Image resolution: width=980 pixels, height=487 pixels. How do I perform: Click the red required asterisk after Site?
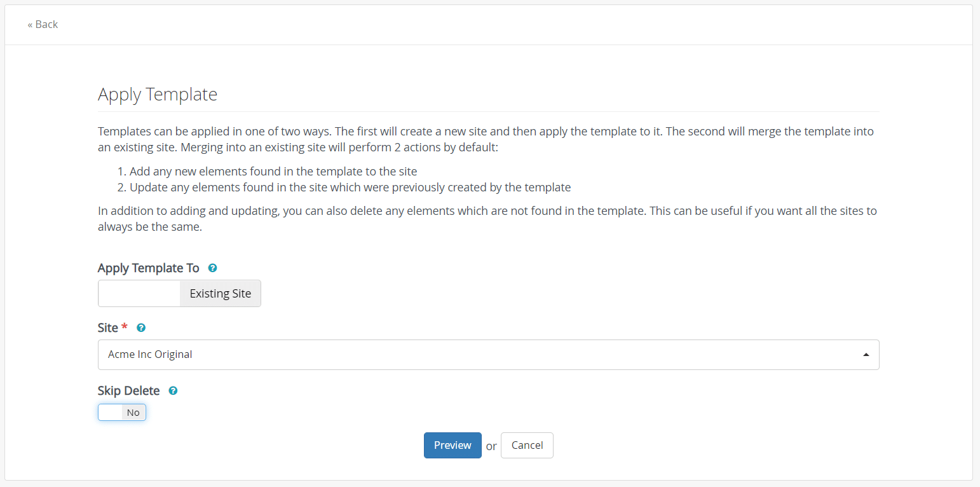[x=125, y=327]
